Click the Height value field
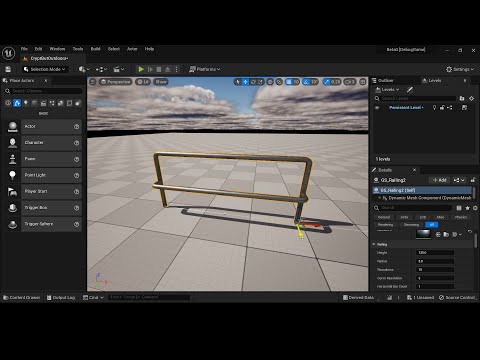The width and height of the screenshot is (480, 360). [x=435, y=253]
